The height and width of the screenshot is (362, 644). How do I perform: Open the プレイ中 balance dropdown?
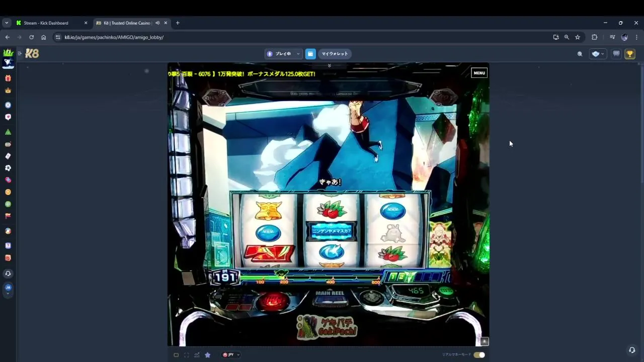tap(283, 54)
